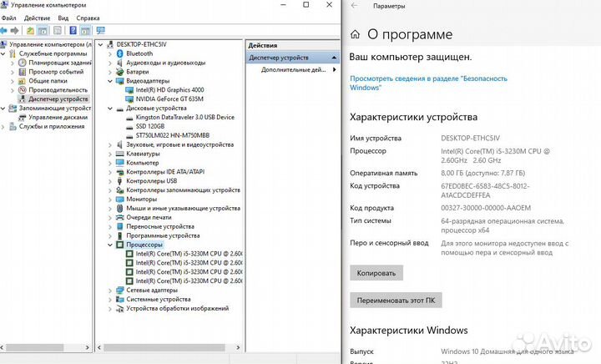This screenshot has width=601, height=364.
Task: Click the monitor icon next to Мониторы
Action: click(119, 200)
